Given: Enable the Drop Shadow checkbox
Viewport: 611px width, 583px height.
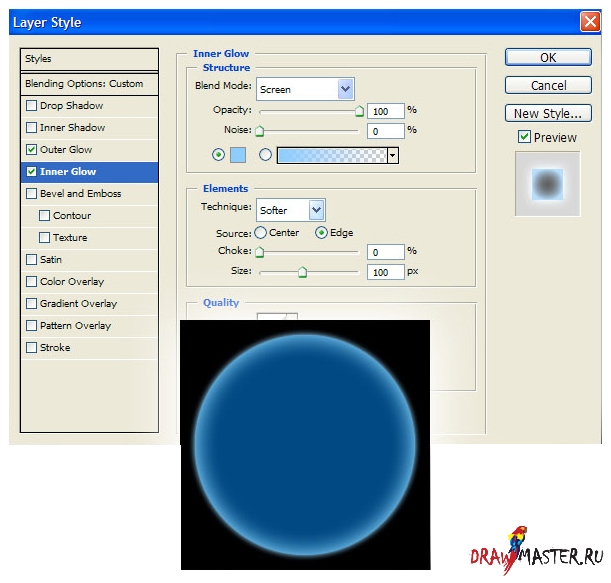Looking at the screenshot, I should click(x=31, y=106).
